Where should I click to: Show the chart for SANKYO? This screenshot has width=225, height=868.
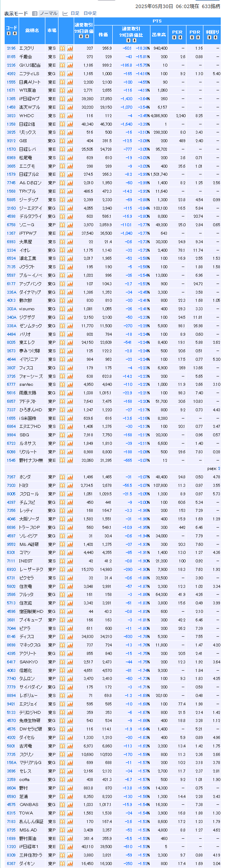70,662
